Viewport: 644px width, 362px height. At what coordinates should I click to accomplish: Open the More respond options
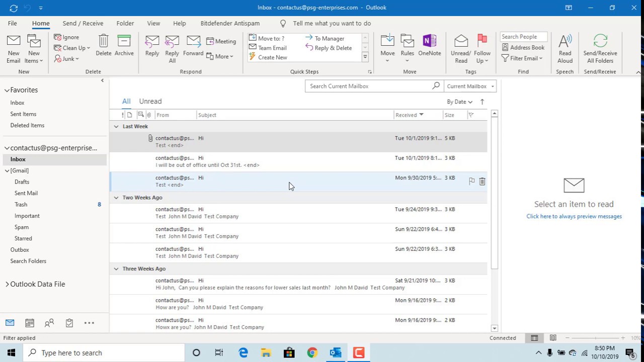click(220, 56)
